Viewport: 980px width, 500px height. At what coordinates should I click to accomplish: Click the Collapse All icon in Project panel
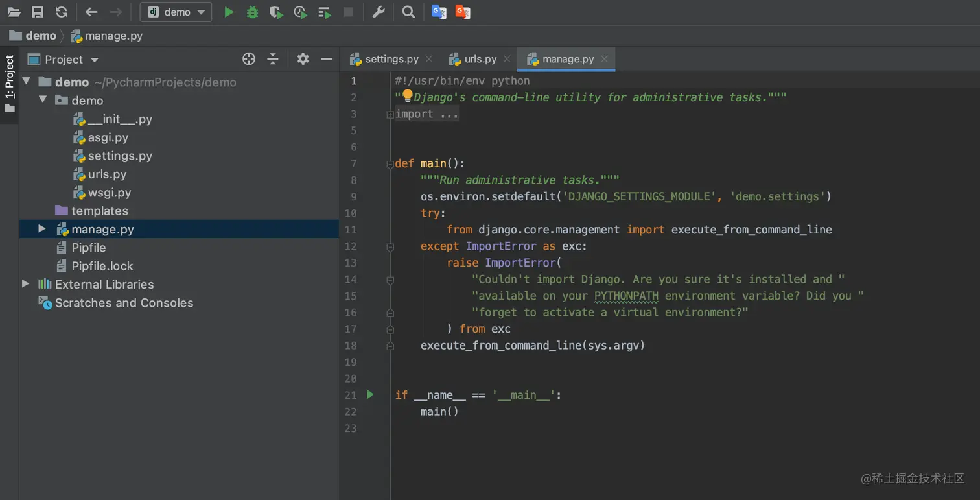(273, 59)
